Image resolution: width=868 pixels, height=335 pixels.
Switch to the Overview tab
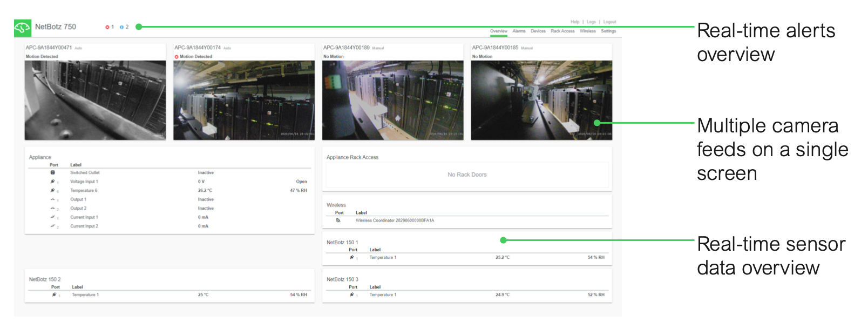[x=499, y=31]
